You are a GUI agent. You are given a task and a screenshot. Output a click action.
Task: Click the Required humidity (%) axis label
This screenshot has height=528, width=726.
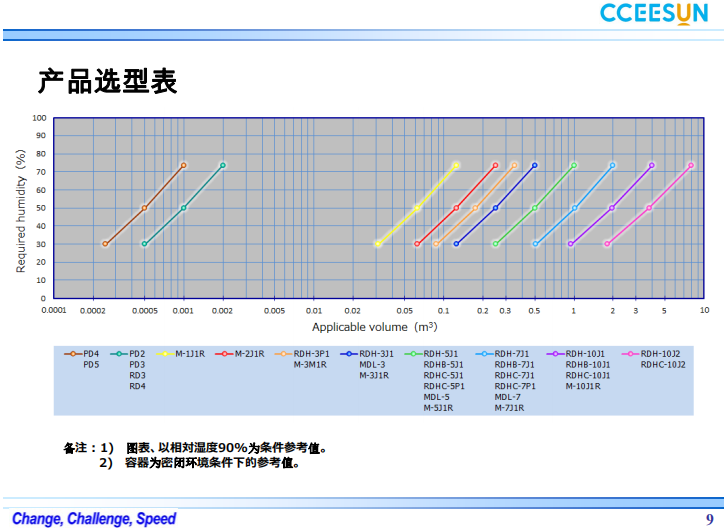[x=20, y=211]
